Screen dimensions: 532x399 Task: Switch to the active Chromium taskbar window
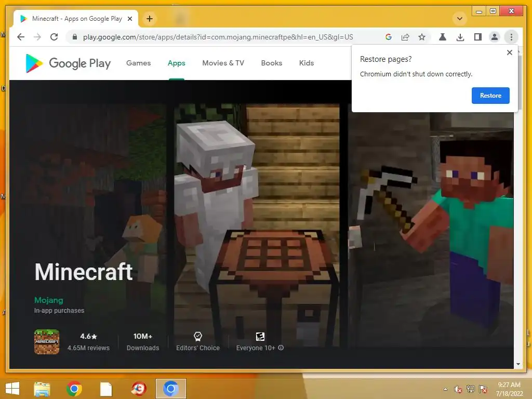(x=170, y=389)
